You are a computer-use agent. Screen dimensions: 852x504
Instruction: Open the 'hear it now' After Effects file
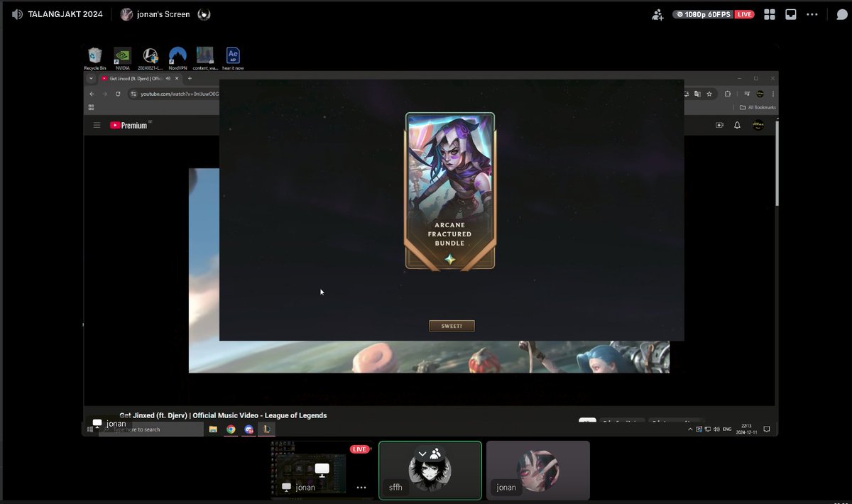(233, 58)
